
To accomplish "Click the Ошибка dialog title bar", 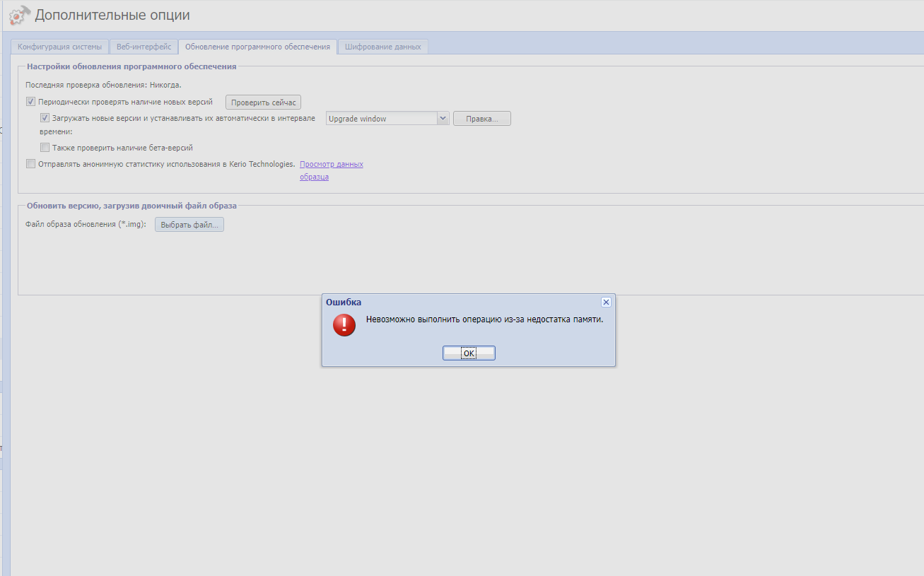I will pos(460,302).
